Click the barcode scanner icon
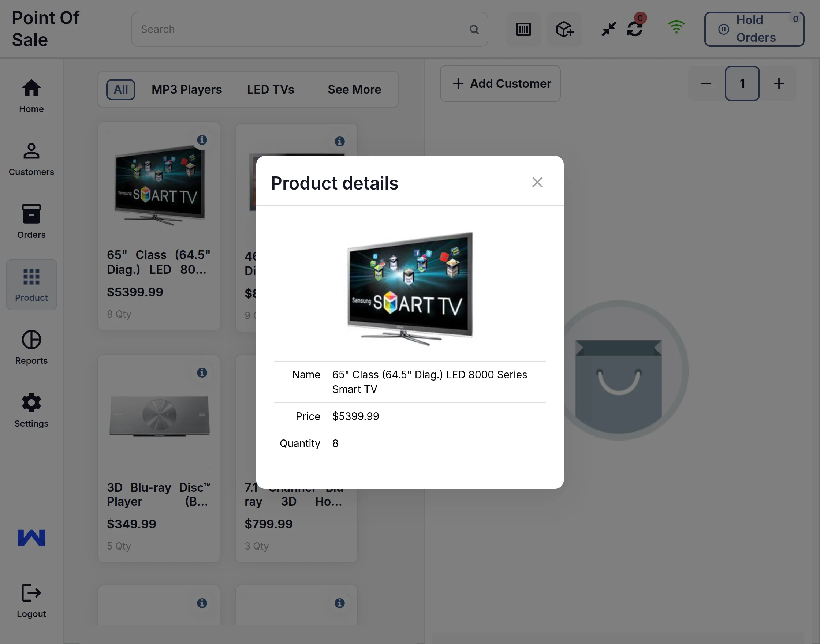The image size is (820, 644). 523,29
